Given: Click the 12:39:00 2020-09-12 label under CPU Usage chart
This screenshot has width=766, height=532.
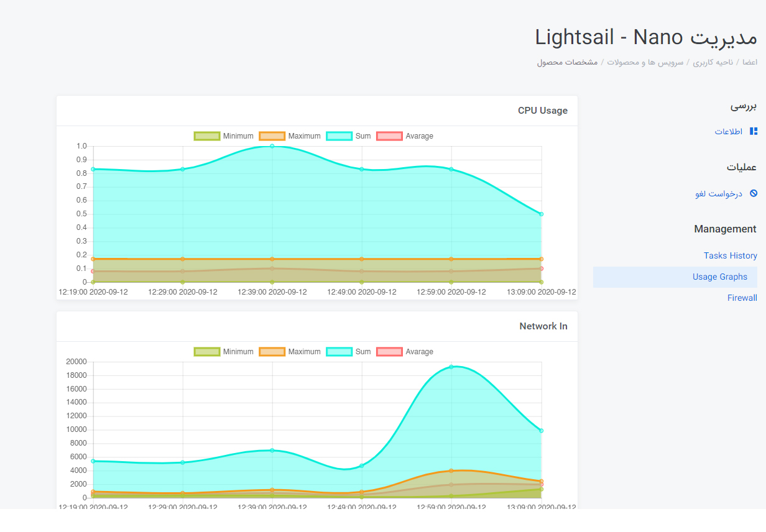Looking at the screenshot, I should pos(272,292).
